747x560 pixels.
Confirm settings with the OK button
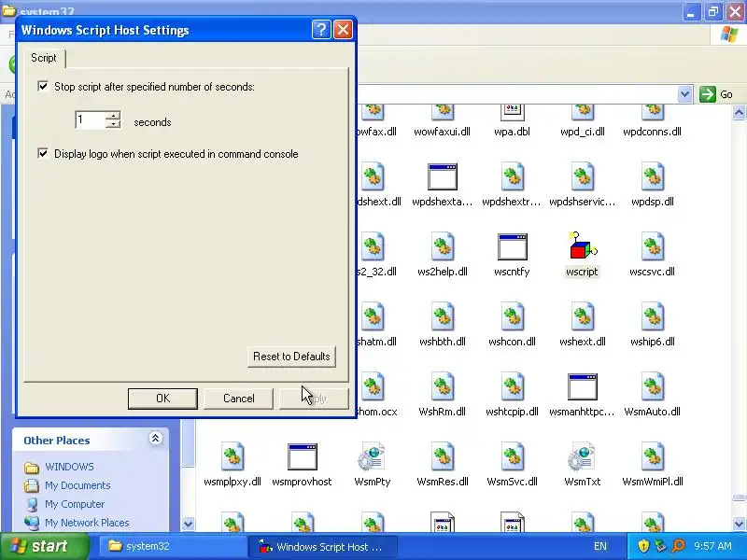pos(162,399)
